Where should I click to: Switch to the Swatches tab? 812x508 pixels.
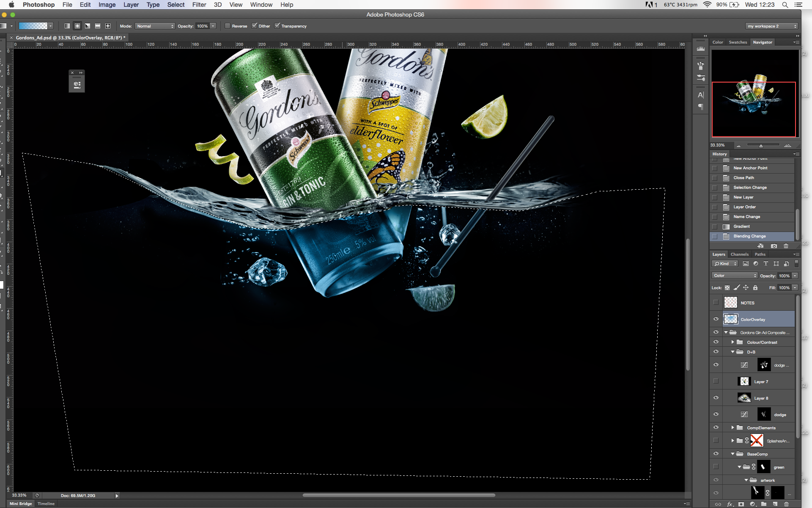[738, 42]
